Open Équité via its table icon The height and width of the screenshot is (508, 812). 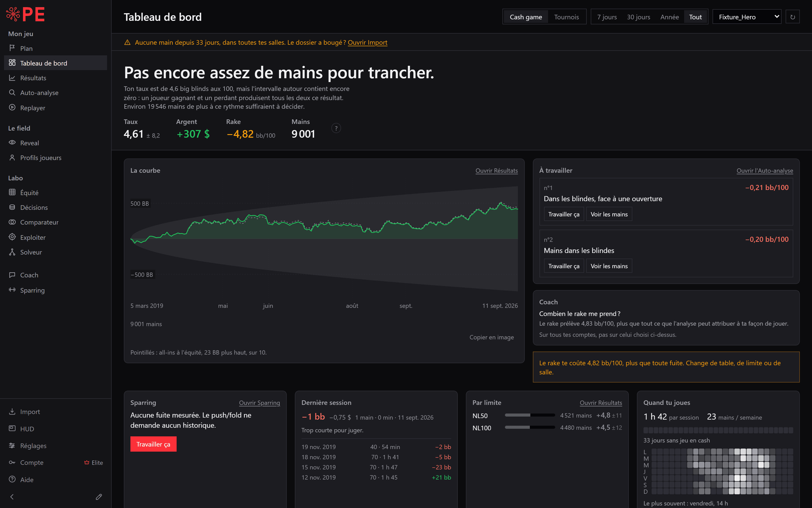click(x=12, y=192)
